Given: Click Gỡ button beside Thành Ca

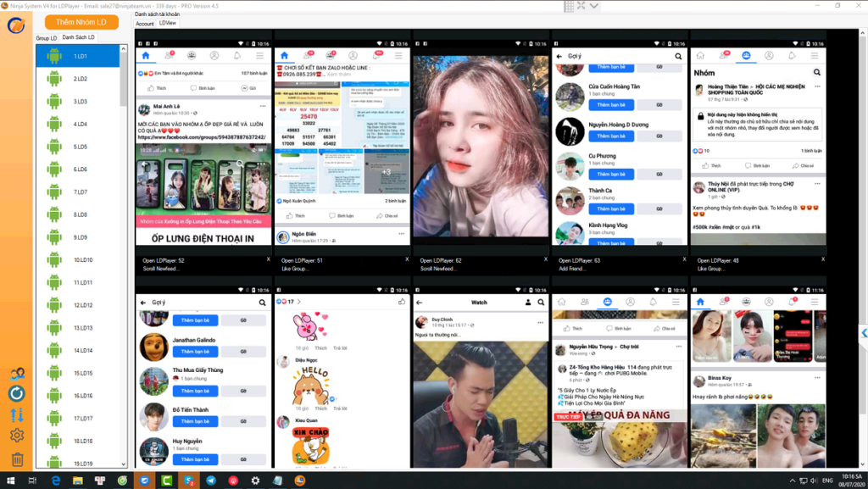Looking at the screenshot, I should (659, 209).
